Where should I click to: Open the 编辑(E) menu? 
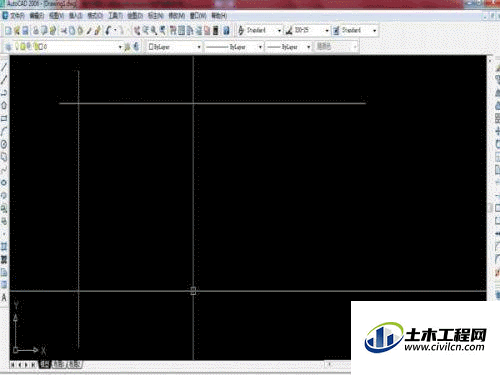(x=37, y=16)
